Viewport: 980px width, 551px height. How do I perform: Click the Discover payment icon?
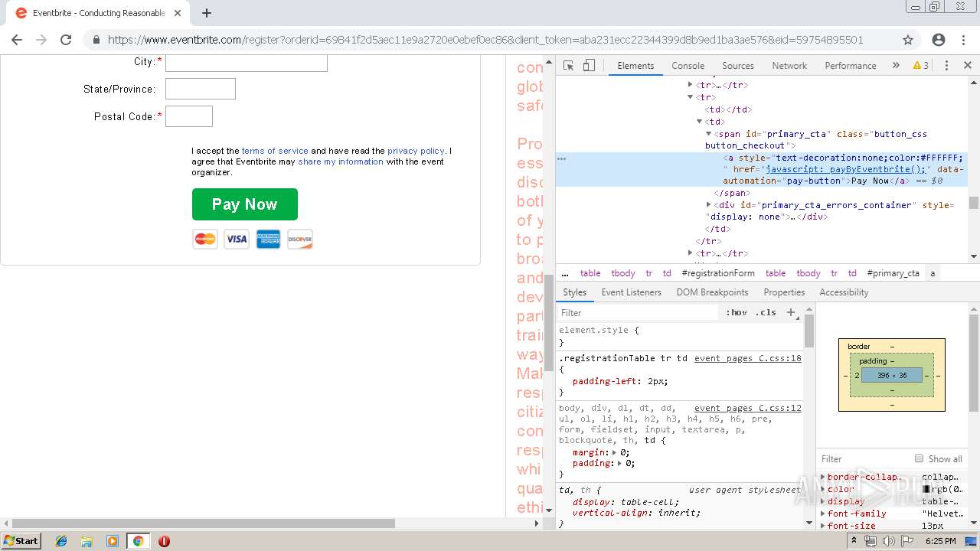[300, 240]
